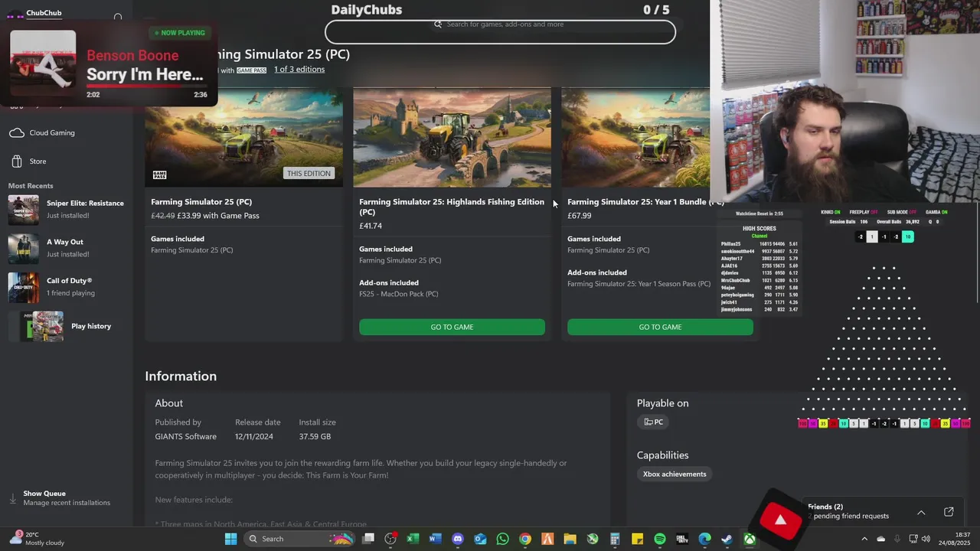Click the Game Pass badge on the first edition
Viewport: 980px width, 551px height.
point(159,174)
